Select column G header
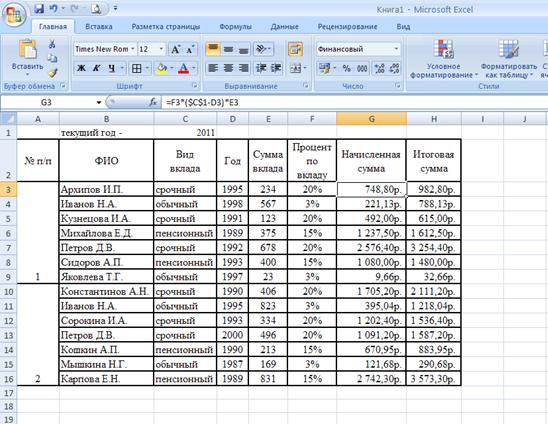548x424 pixels. tap(372, 119)
